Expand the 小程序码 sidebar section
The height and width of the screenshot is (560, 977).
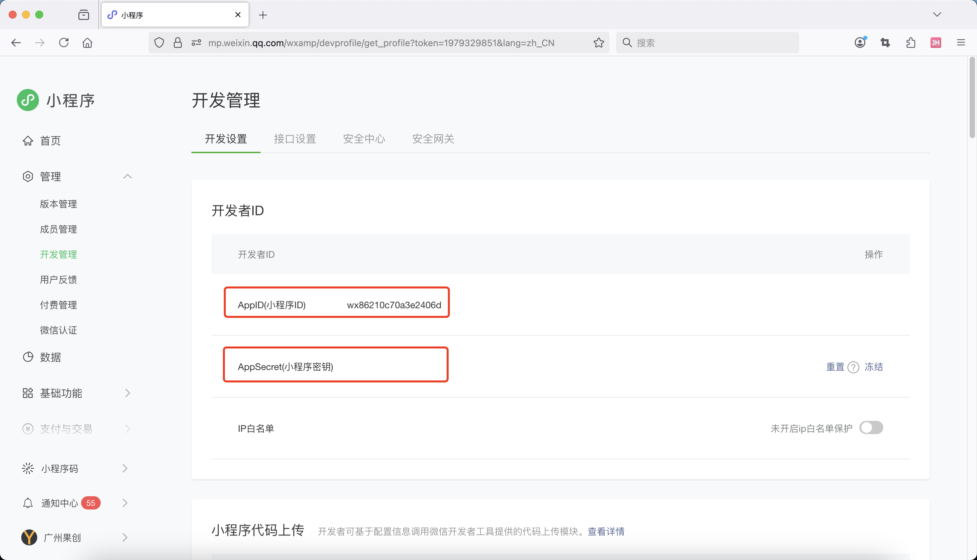coord(125,468)
